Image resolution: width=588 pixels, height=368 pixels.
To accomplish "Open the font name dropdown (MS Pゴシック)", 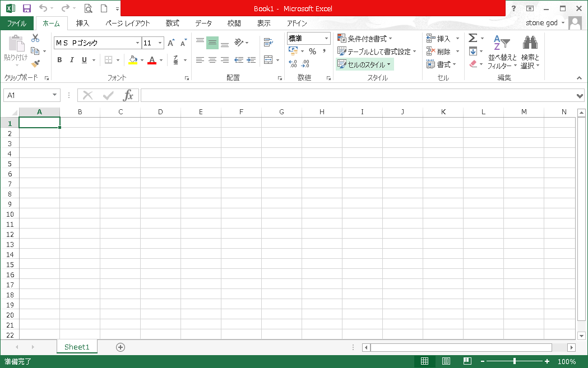I will (x=137, y=43).
